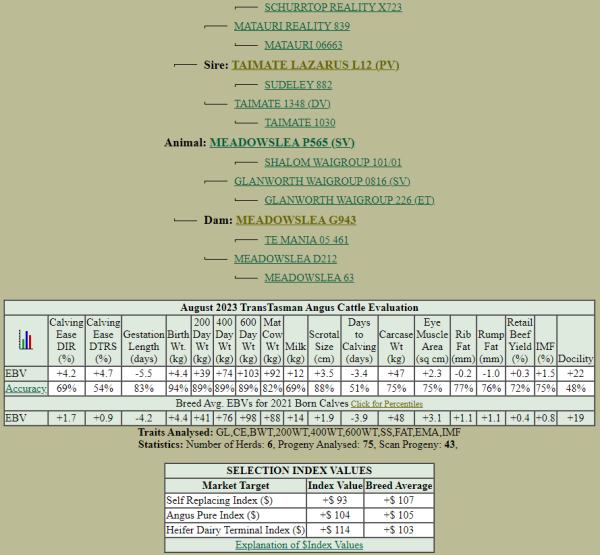Select the +$ 93 index value

(x=335, y=501)
